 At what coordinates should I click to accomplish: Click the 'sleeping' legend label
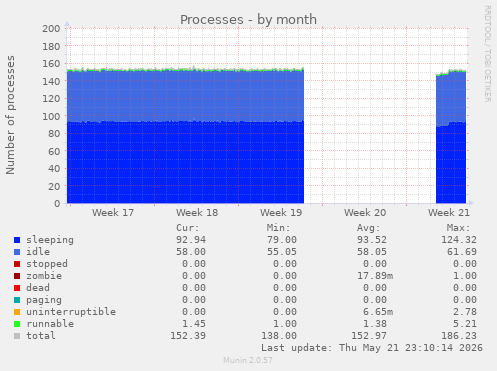pyautogui.click(x=50, y=240)
